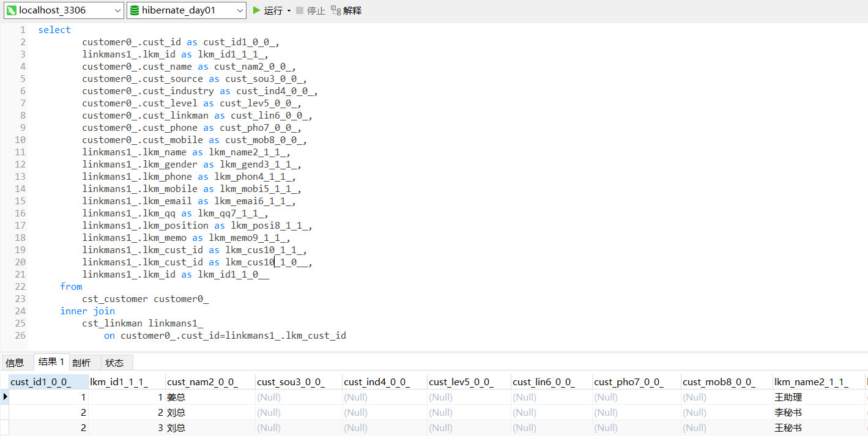Click the Explain query button
This screenshot has width=868, height=439.
pyautogui.click(x=346, y=10)
